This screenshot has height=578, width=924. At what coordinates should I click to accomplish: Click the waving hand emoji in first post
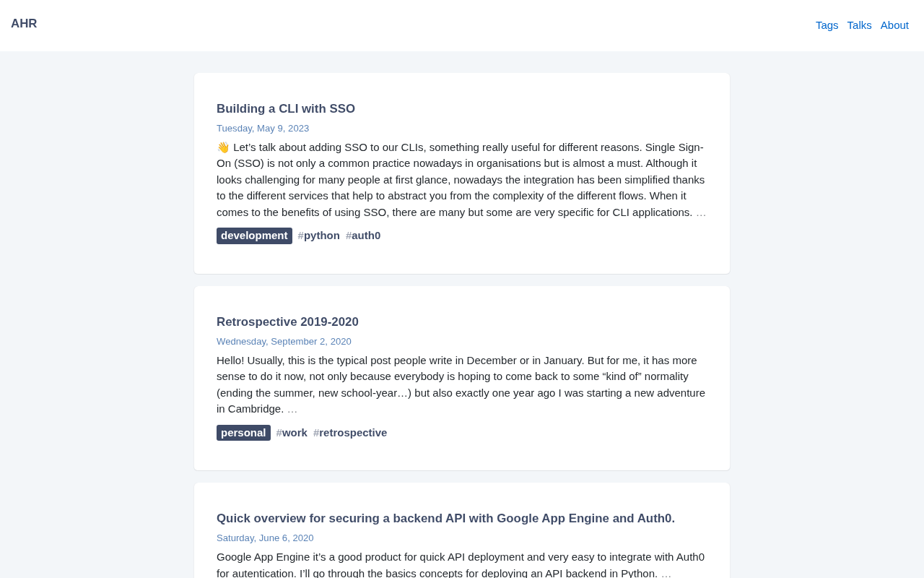point(223,147)
